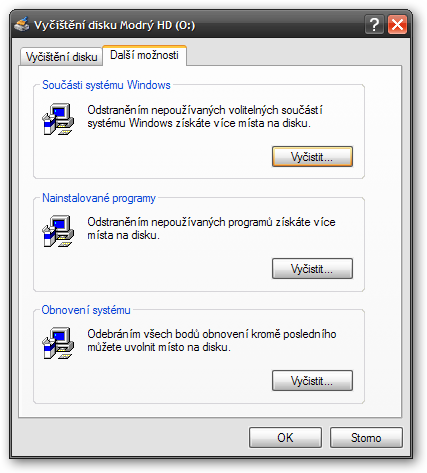Click the text about nepoužívaných programů
This screenshot has width=427, height=473.
[211, 229]
